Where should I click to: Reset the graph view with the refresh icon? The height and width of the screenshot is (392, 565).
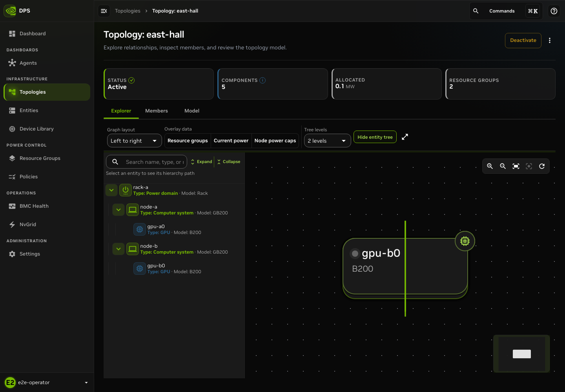(542, 166)
